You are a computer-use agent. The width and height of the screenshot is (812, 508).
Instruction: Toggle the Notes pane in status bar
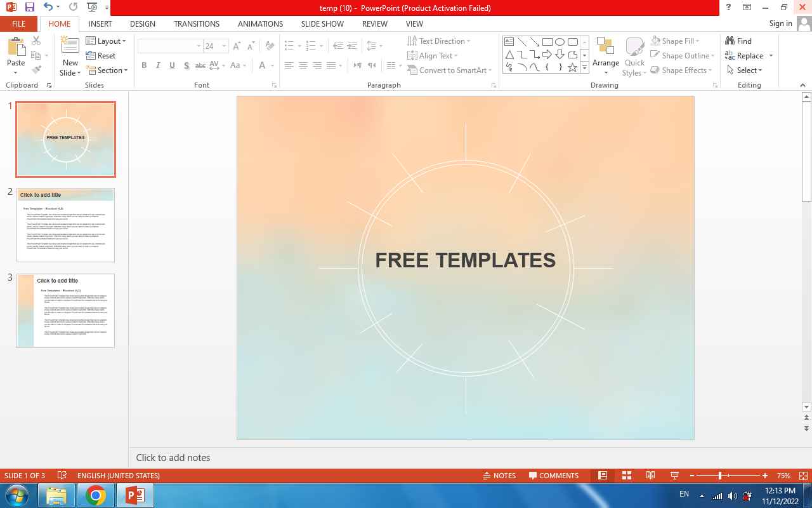click(499, 476)
